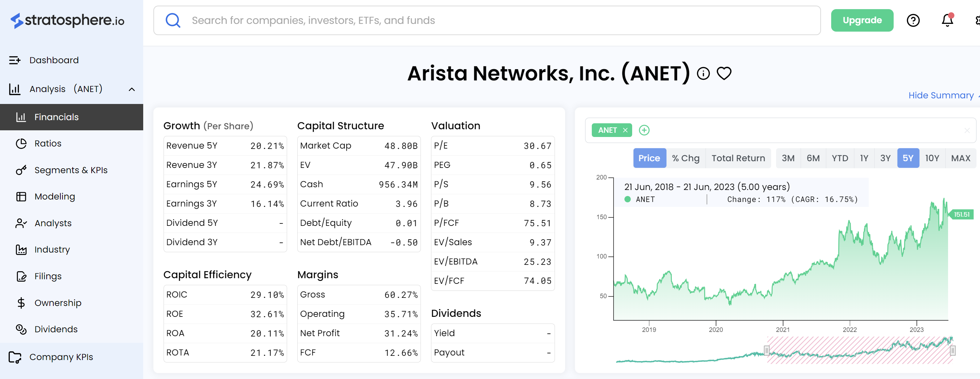Click the 151.51 price tag on chart
This screenshot has width=980, height=379.
click(x=961, y=215)
